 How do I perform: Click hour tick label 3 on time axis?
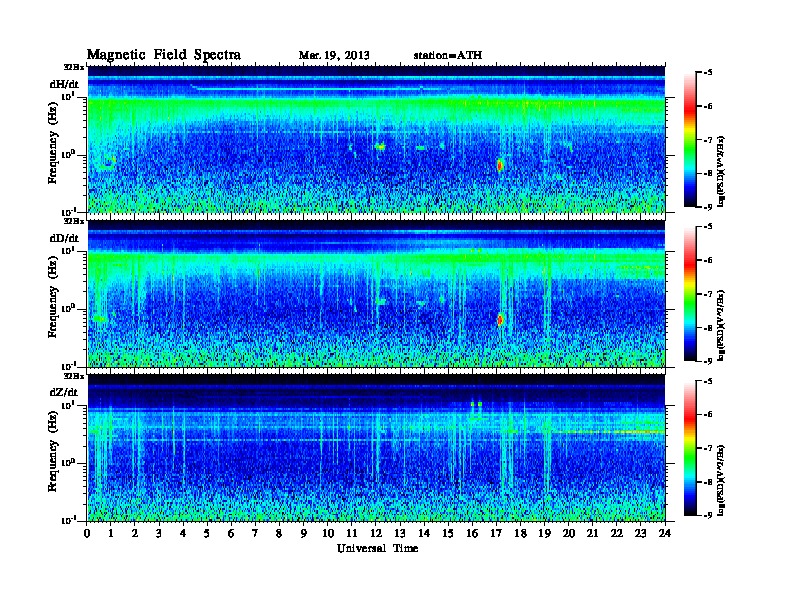pos(159,533)
